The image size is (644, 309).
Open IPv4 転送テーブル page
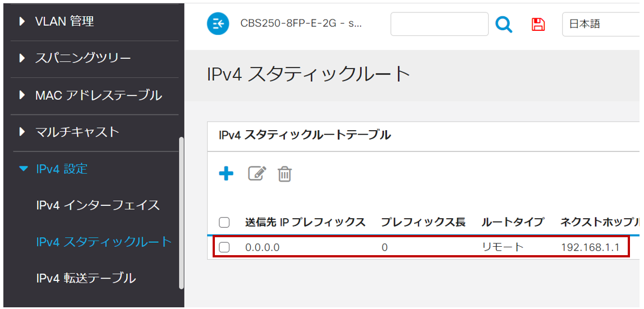pos(86,278)
